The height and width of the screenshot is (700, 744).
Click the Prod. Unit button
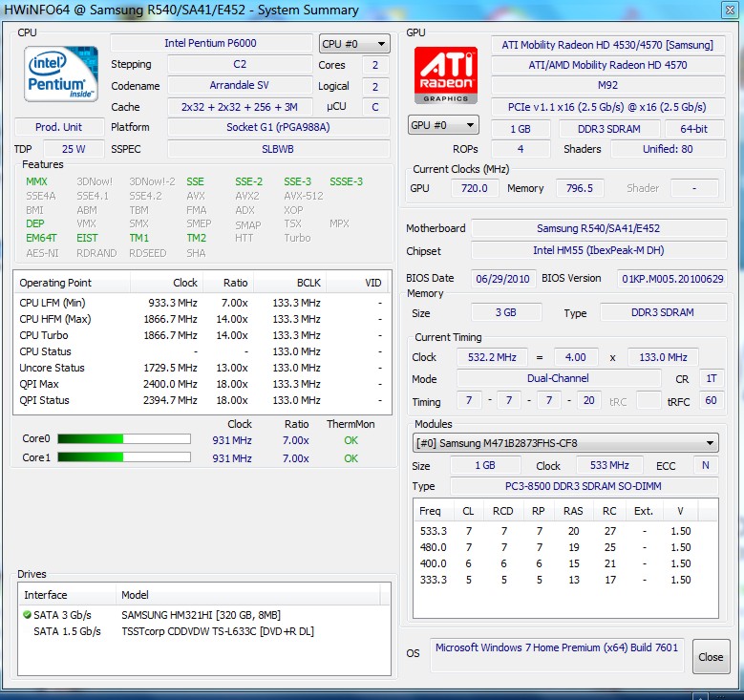(x=59, y=127)
